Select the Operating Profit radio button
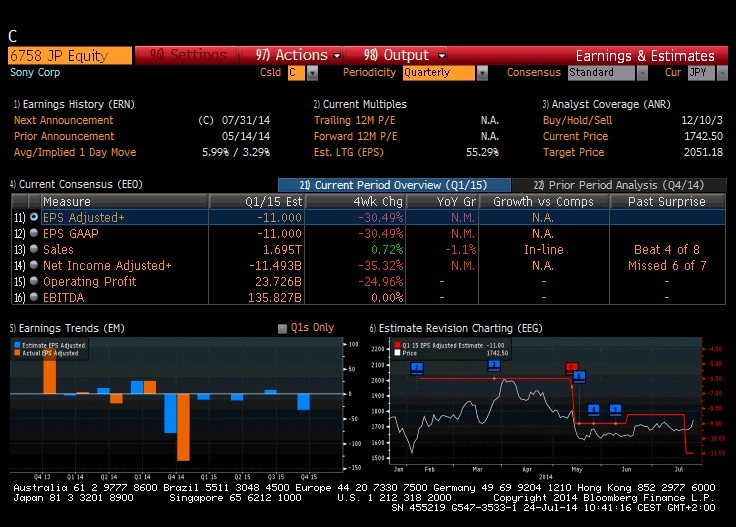 coord(34,281)
